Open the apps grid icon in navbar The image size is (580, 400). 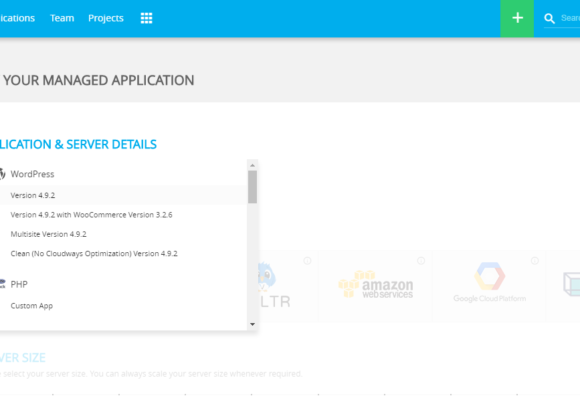coord(146,18)
